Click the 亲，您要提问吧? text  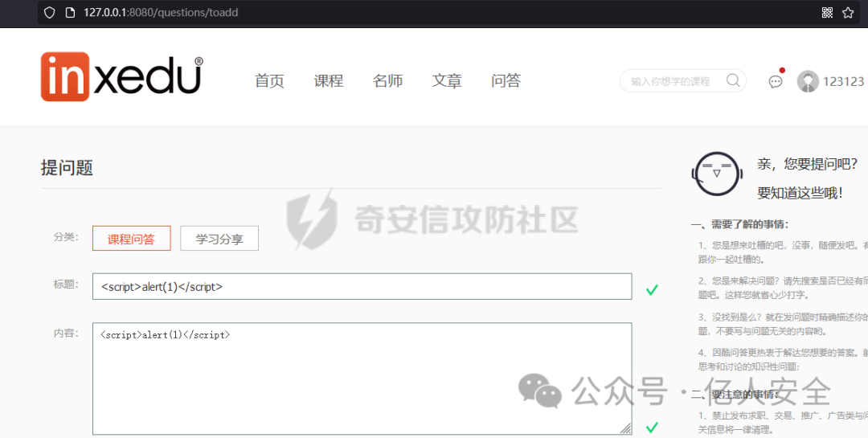click(807, 163)
